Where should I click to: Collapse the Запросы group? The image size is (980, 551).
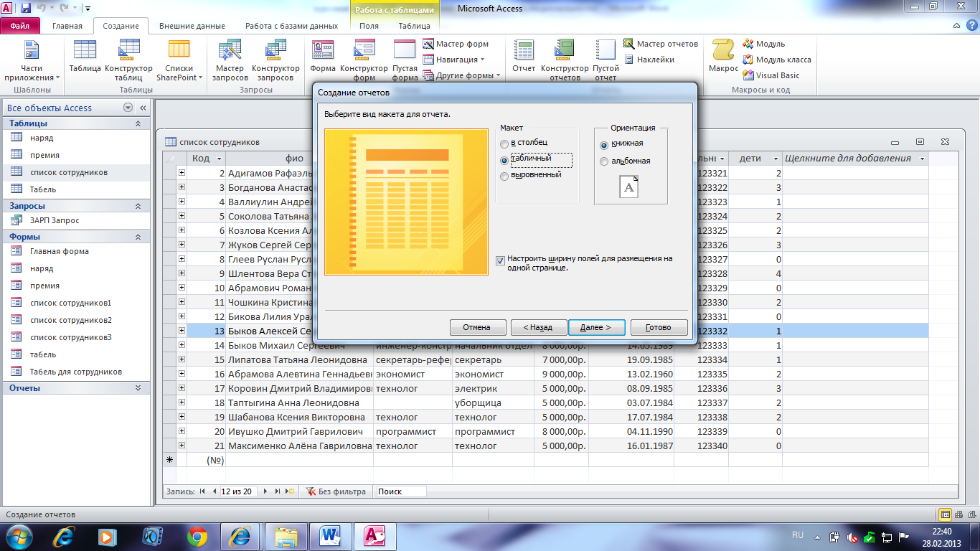[x=138, y=206]
